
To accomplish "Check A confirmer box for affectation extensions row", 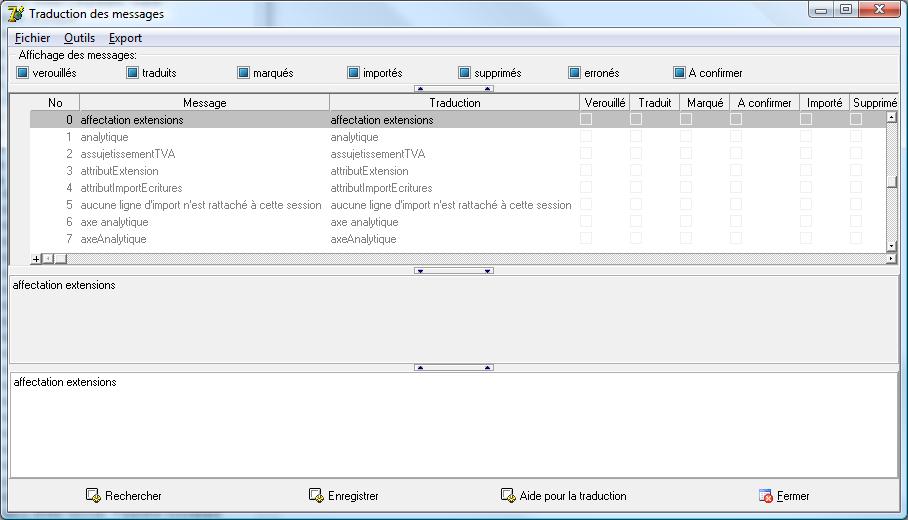I will click(x=736, y=119).
